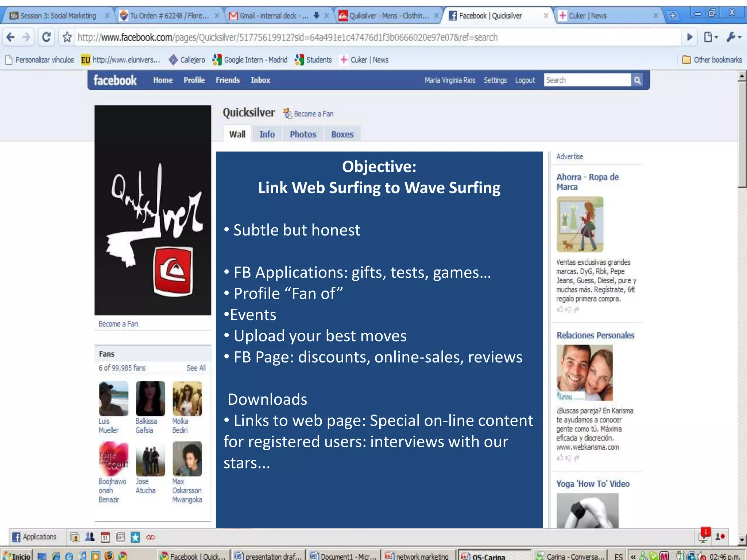Select the Wall tab
The image size is (747, 560).
tap(237, 134)
